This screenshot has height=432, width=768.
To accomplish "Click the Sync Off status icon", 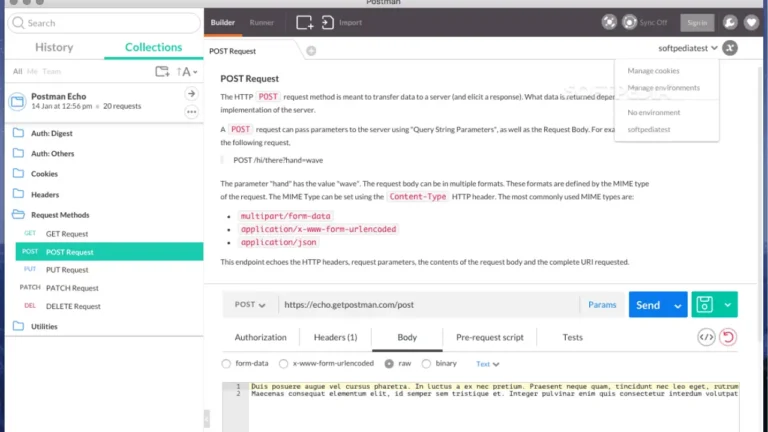I will (x=629, y=22).
